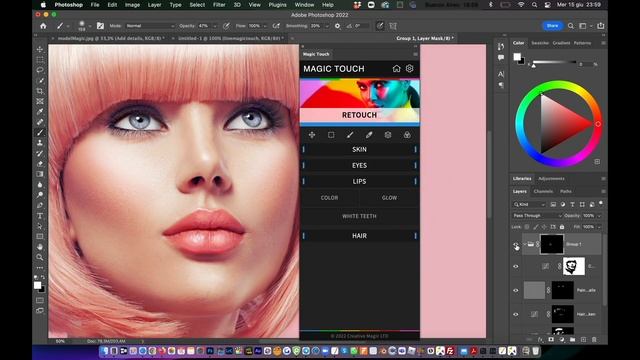Click the lips GLOW button
This screenshot has width=640, height=360.
tap(389, 198)
